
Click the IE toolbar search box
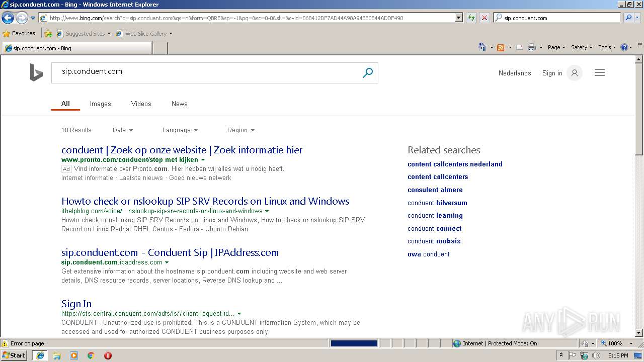[x=557, y=18]
